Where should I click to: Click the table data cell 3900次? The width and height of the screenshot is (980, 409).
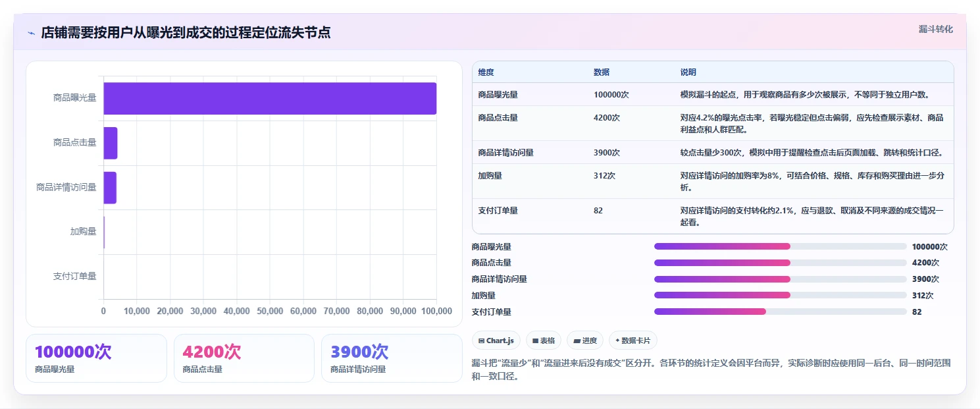[607, 153]
